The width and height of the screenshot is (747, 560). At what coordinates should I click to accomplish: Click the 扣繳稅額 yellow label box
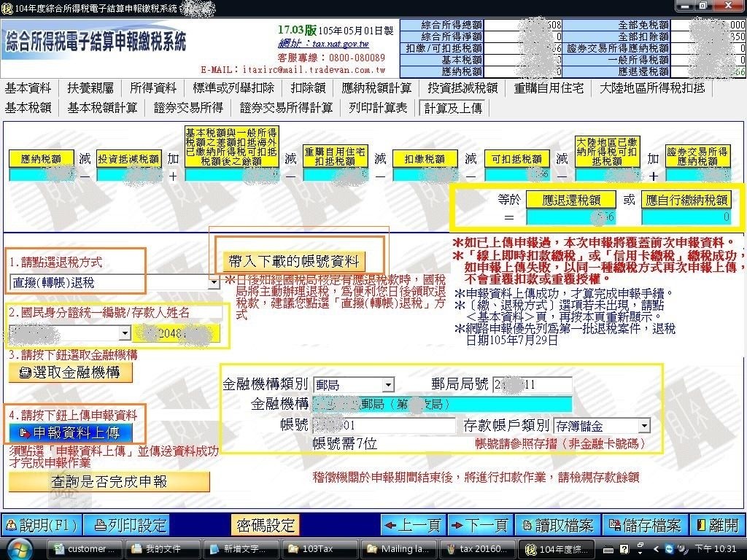pyautogui.click(x=425, y=158)
